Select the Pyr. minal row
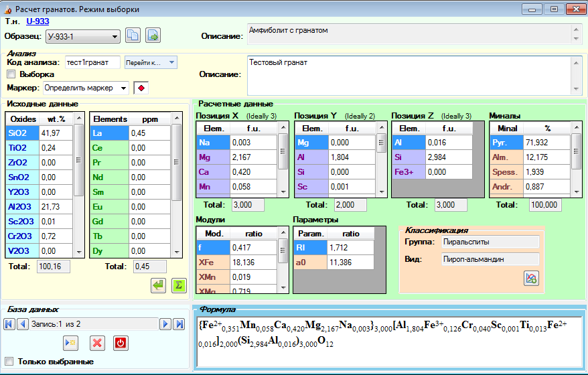The height and width of the screenshot is (375, 588). coord(530,143)
